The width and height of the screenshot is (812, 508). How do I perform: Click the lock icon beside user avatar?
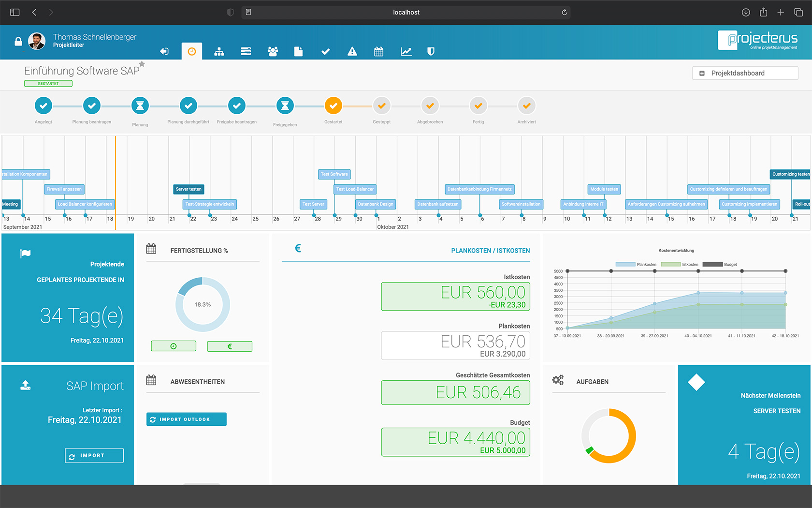18,42
